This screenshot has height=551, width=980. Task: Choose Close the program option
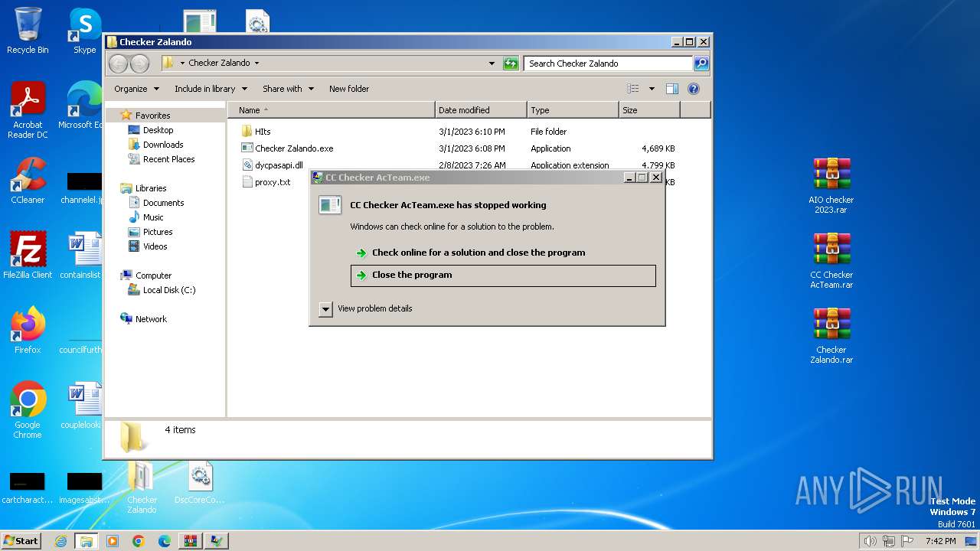[x=503, y=275]
